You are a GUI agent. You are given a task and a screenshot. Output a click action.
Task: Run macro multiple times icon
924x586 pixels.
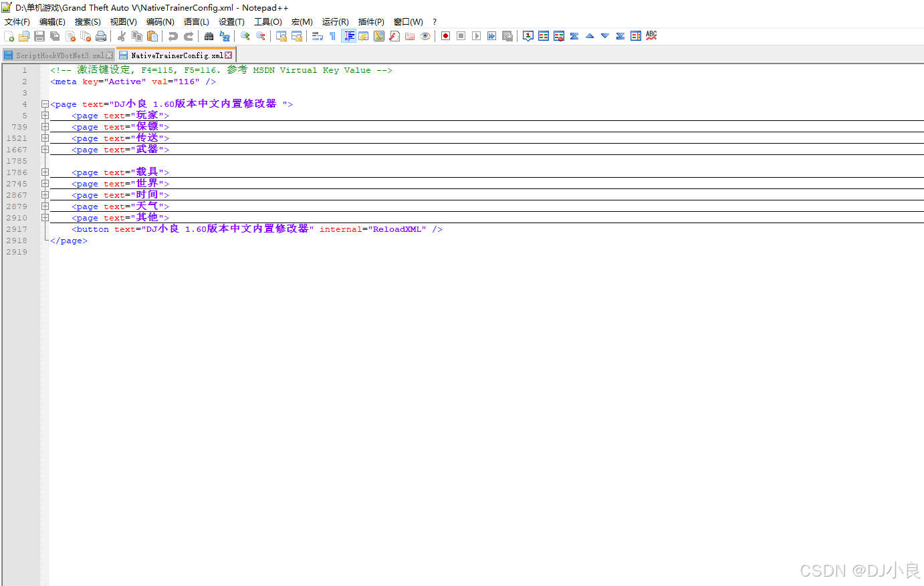coord(491,36)
